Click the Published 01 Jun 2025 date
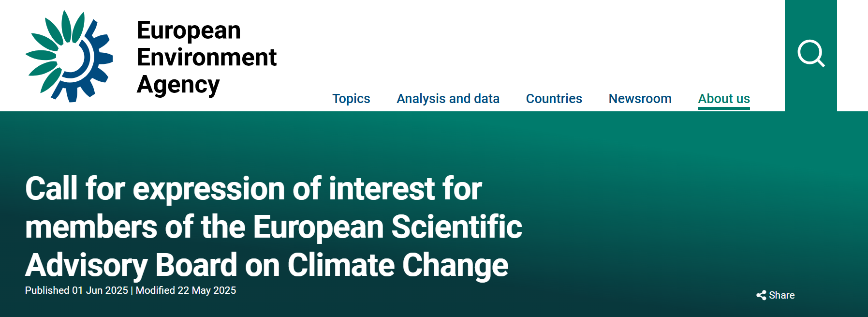This screenshot has height=317, width=868. point(76,290)
